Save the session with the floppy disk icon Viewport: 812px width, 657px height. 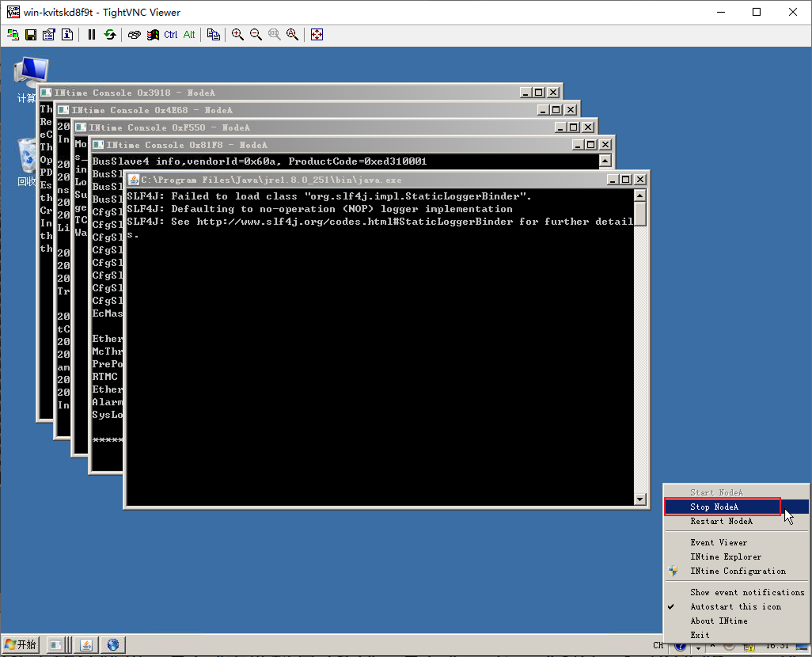tap(31, 35)
